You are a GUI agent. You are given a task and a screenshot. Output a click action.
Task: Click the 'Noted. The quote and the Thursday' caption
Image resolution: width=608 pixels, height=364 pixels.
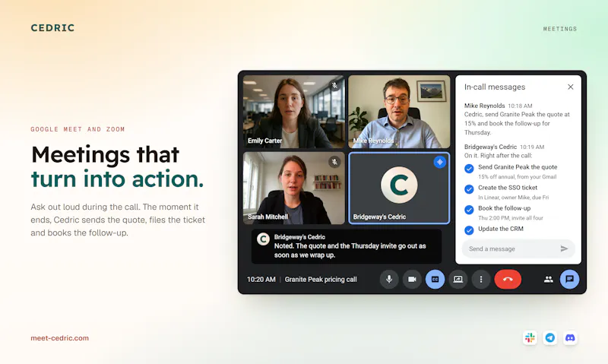tap(350, 251)
